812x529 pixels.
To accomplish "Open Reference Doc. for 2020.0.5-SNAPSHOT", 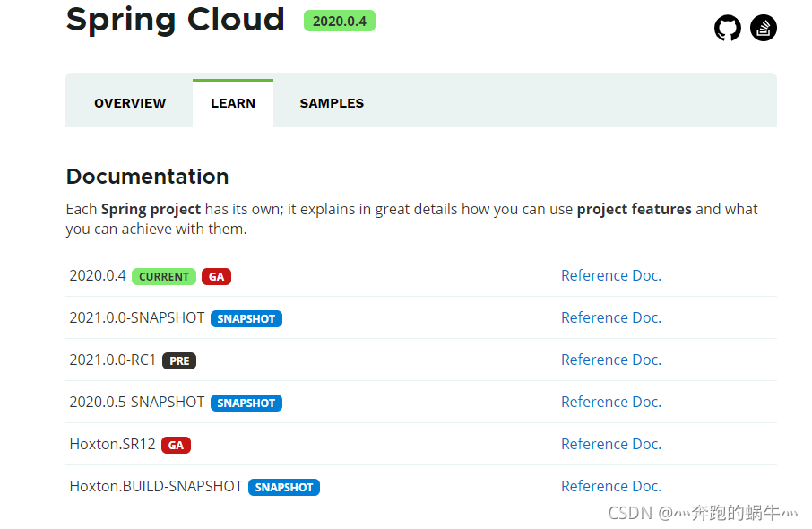I will [611, 402].
